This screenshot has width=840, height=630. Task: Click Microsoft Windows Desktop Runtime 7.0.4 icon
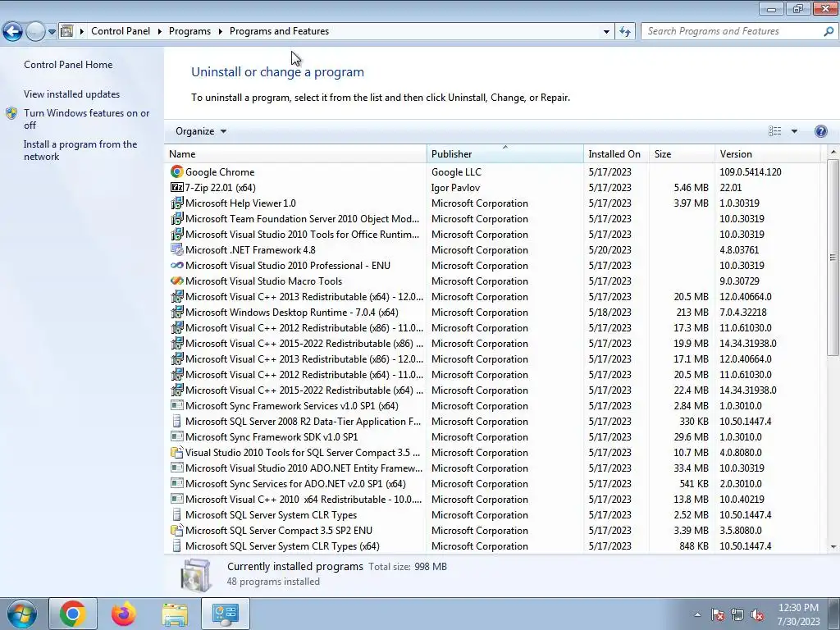[177, 312]
